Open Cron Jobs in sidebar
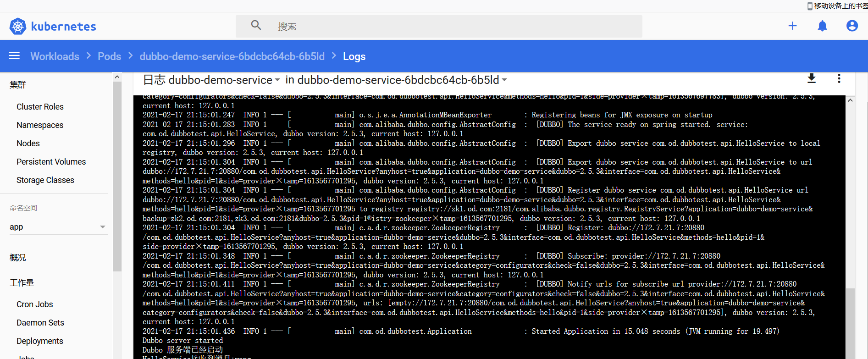The width and height of the screenshot is (868, 359). [x=34, y=304]
